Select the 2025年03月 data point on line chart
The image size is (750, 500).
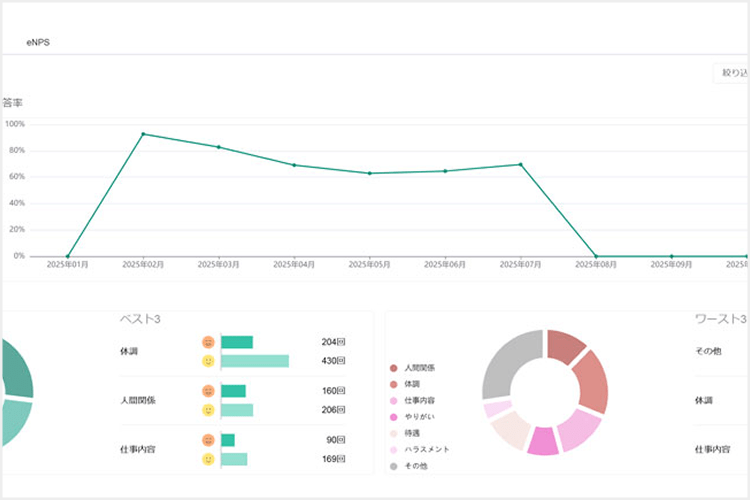point(219,147)
